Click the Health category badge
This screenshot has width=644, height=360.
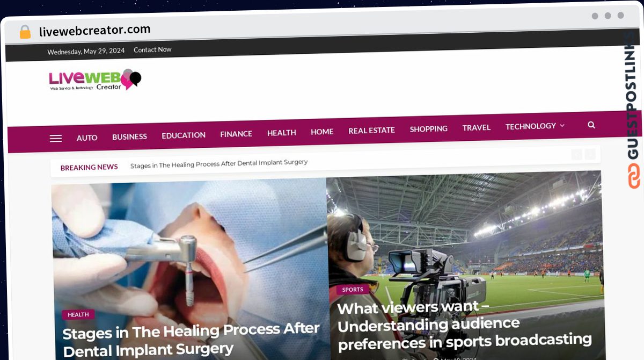[78, 314]
